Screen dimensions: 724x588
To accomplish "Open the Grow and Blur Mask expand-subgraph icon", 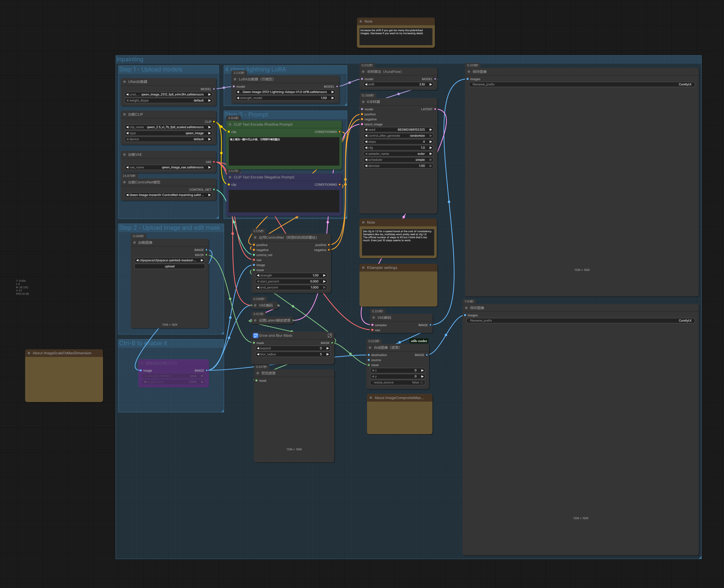I will 330,335.
